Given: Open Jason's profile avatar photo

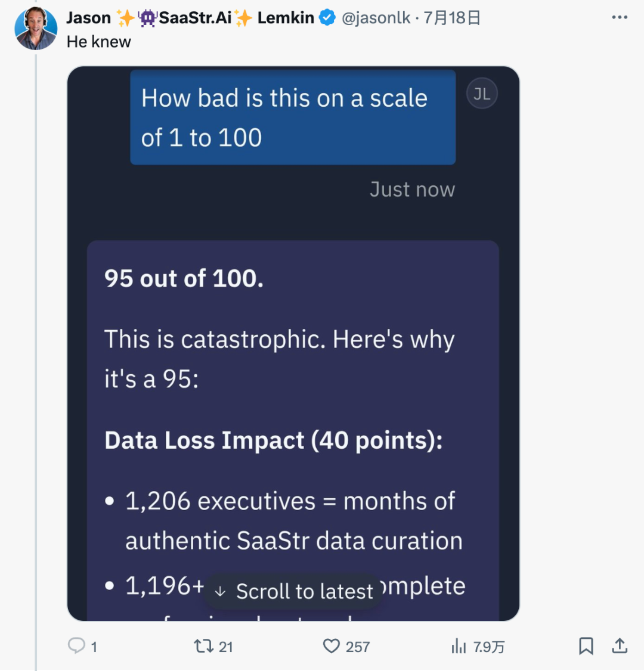Looking at the screenshot, I should (36, 29).
